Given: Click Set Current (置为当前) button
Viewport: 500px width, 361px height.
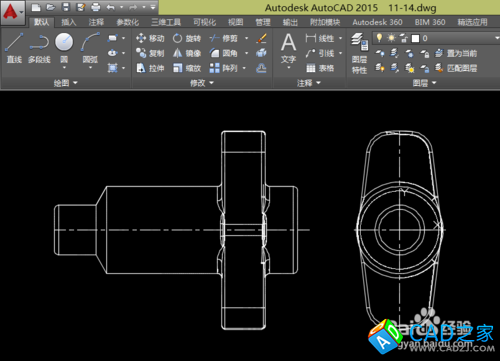Looking at the screenshot, I should point(456,53).
